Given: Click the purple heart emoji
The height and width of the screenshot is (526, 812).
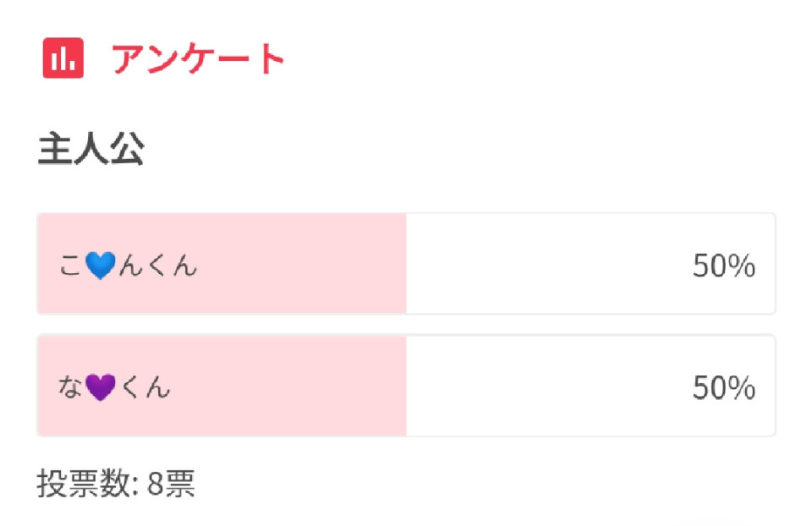Looking at the screenshot, I should pyautogui.click(x=100, y=387).
